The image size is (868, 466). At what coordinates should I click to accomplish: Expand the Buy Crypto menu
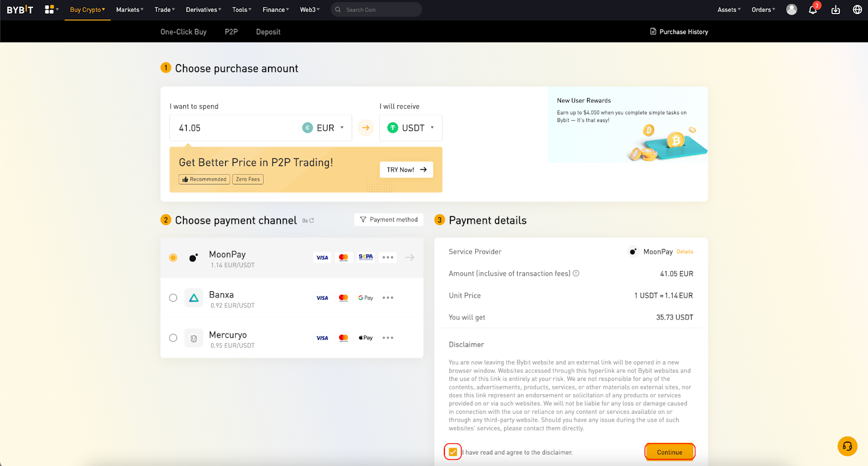click(87, 10)
